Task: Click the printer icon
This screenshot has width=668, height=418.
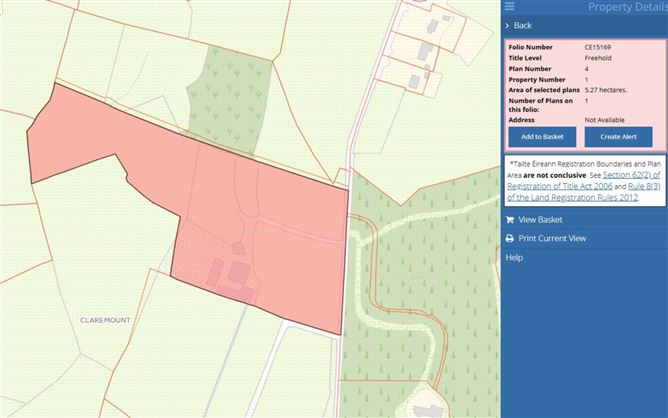Action: click(x=510, y=239)
